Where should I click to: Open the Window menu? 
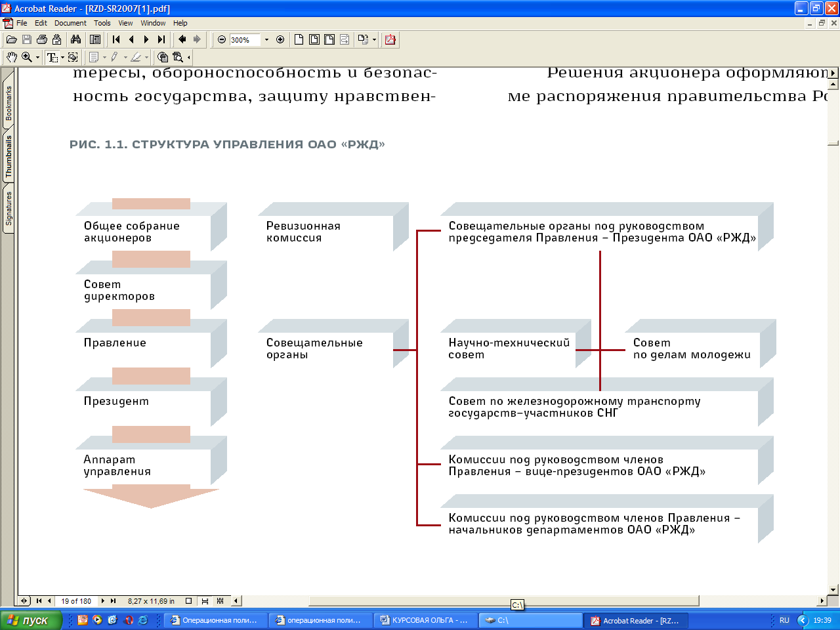153,23
